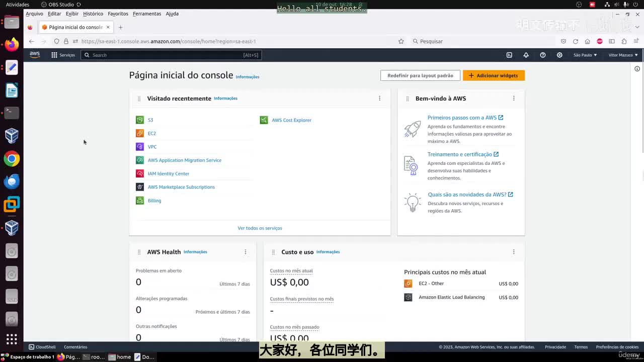Open the Firefox hamburger application menu
This screenshot has width=644, height=362.
pyautogui.click(x=636, y=41)
